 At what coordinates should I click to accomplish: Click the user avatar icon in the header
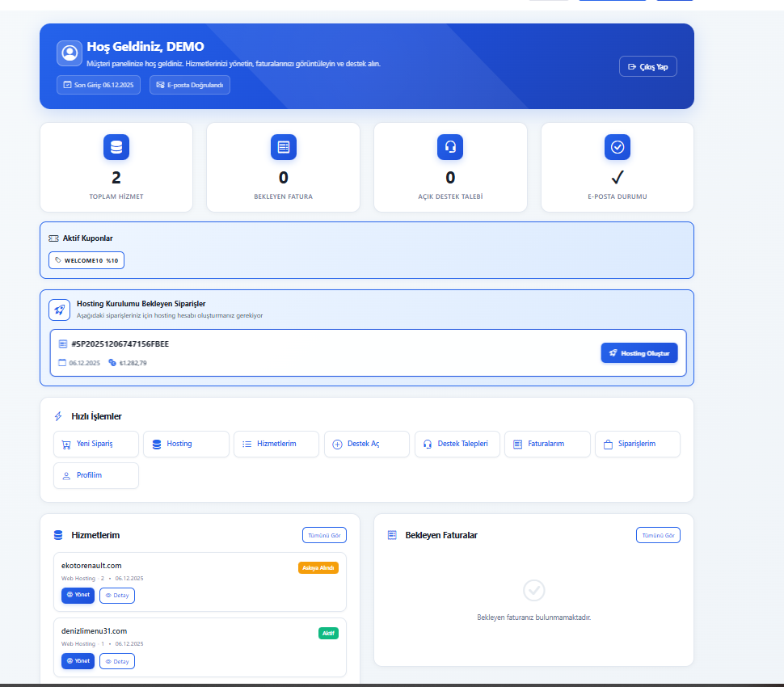tap(70, 53)
